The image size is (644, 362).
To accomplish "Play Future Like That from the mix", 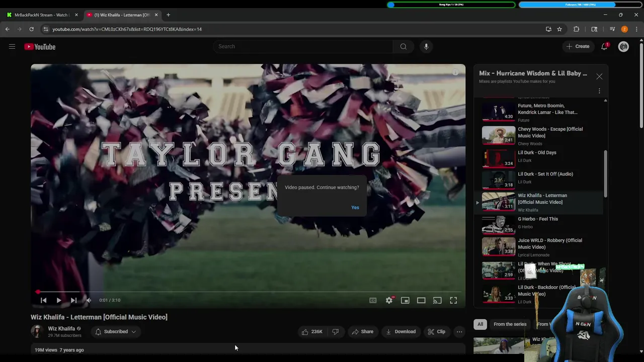I will tap(542, 112).
